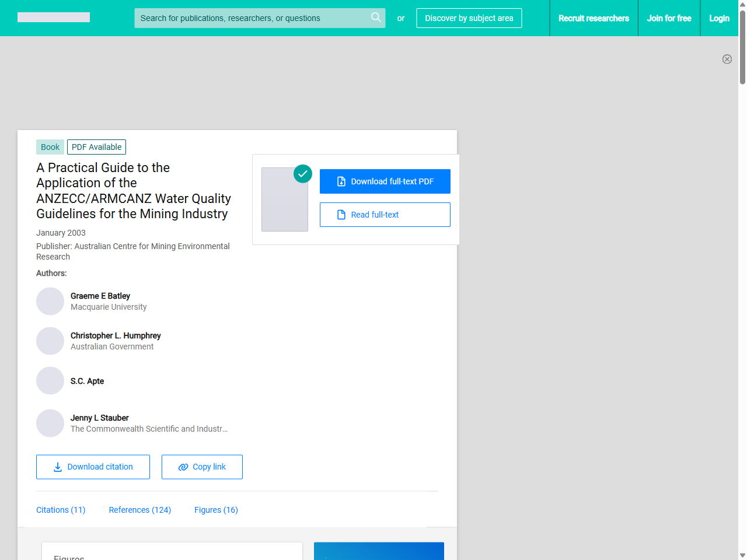
Task: Open Jenny L Stauber's author avatar
Action: click(x=50, y=423)
